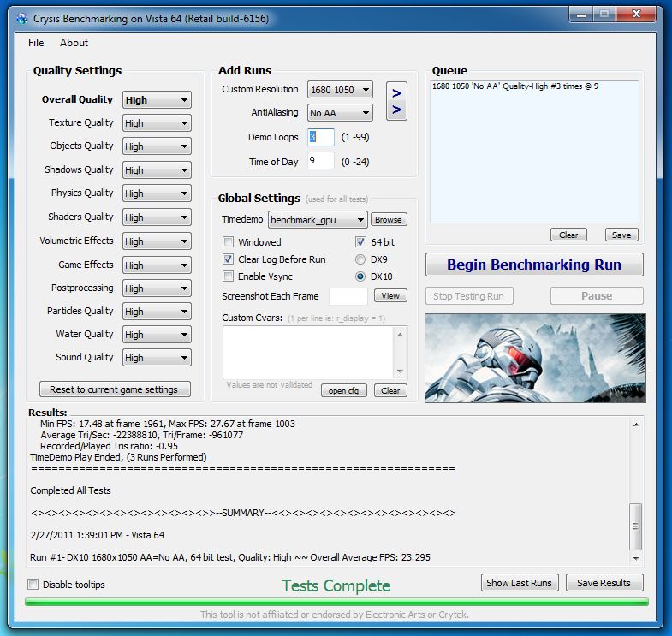Expand the Shadows Quality dropdown
This screenshot has height=636, width=672.
point(157,170)
